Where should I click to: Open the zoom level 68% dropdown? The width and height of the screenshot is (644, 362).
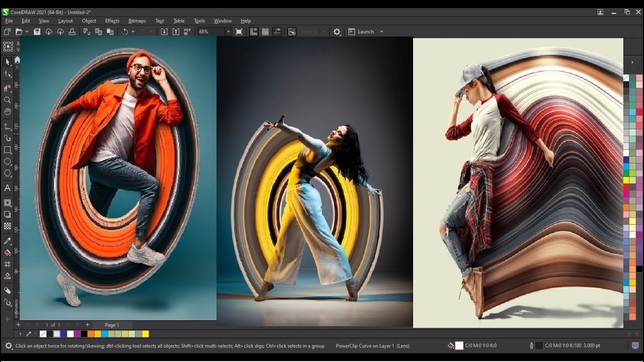[228, 32]
